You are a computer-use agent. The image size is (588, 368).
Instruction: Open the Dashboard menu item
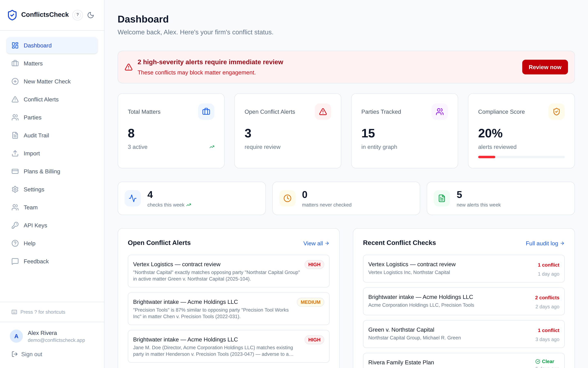point(52,46)
